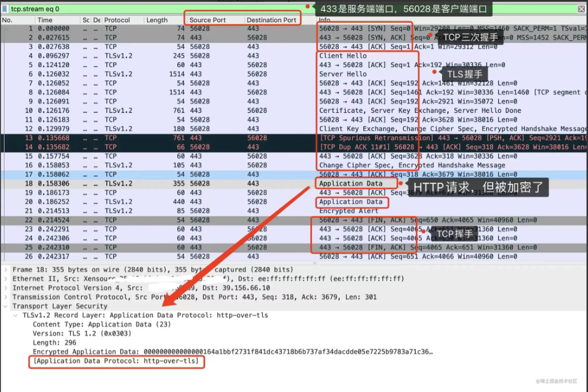Collapse the Transport Layer Security section
588x392 pixels.
[6, 306]
